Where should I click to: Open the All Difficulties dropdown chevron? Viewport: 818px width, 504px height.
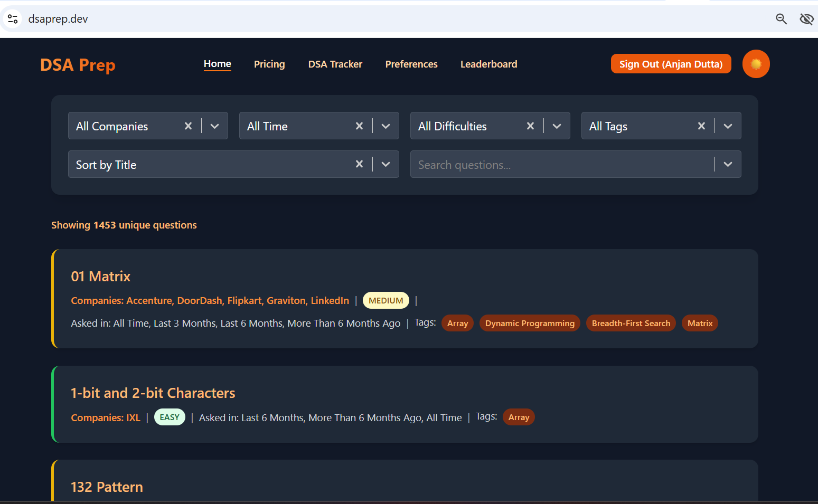click(557, 126)
